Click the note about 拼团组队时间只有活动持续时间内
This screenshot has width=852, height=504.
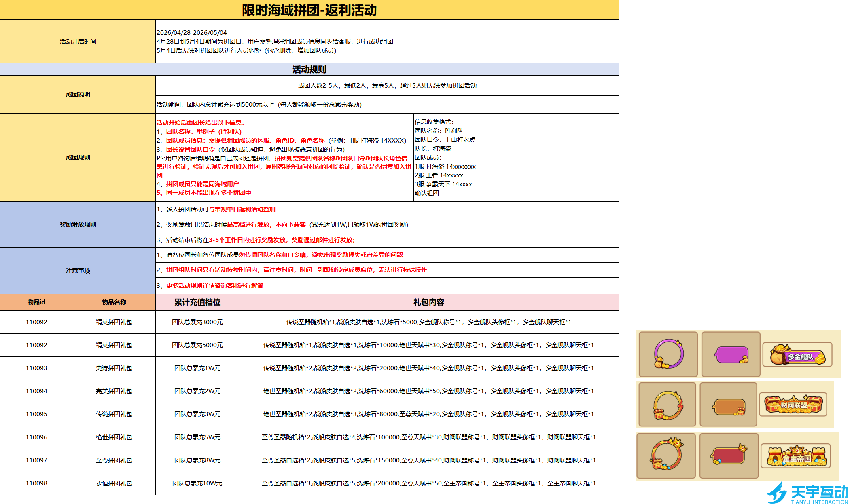tap(292, 270)
